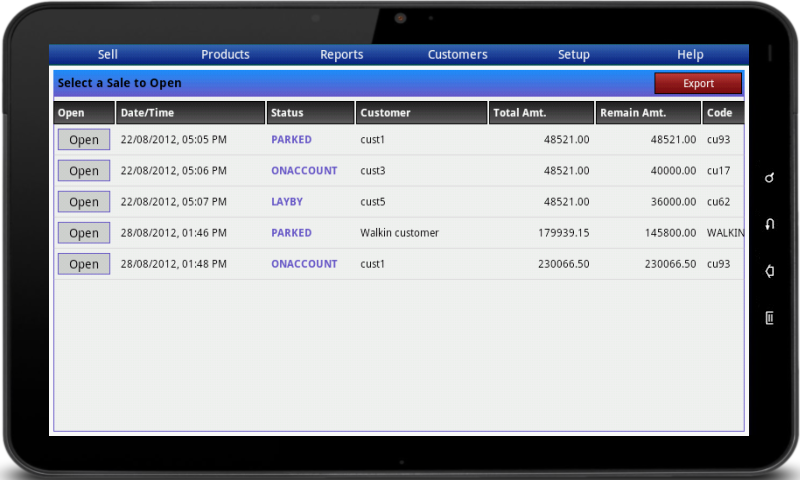Click the red Export button
This screenshot has height=480, width=800.
[x=698, y=83]
